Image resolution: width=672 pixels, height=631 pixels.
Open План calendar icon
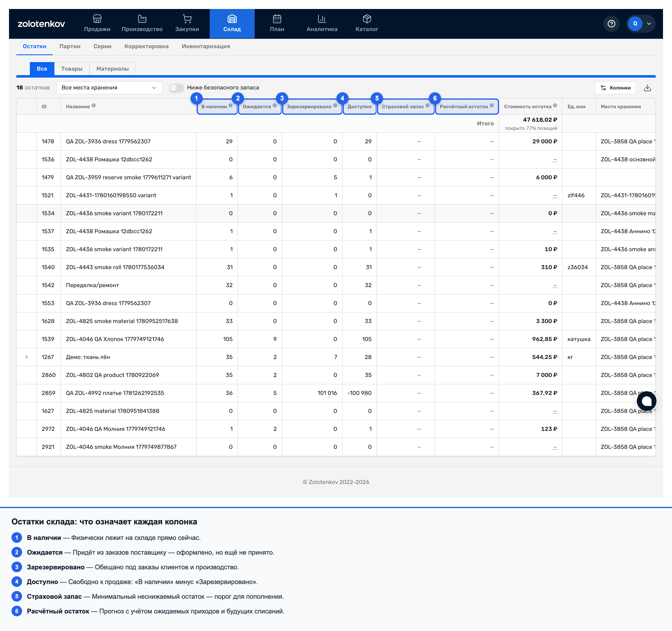[x=277, y=19]
